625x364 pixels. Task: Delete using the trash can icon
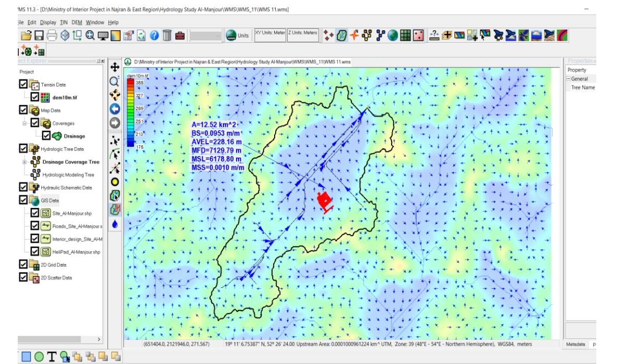pos(167,36)
